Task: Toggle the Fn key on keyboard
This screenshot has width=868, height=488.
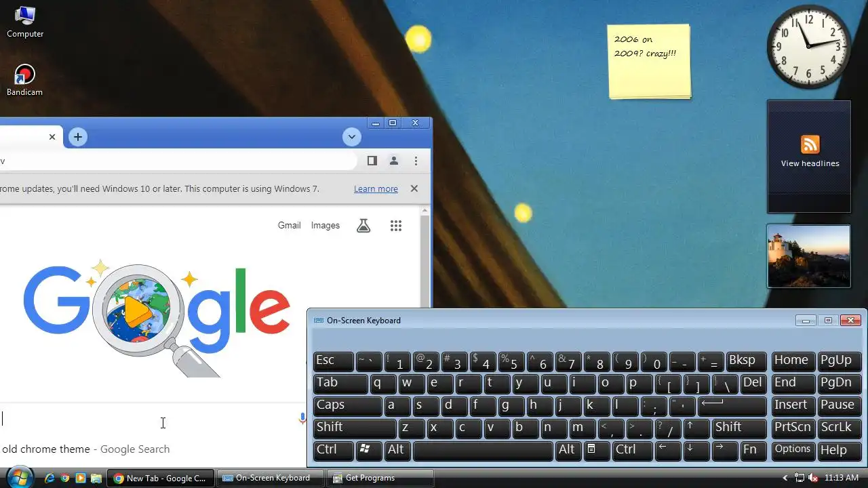Action: click(753, 451)
